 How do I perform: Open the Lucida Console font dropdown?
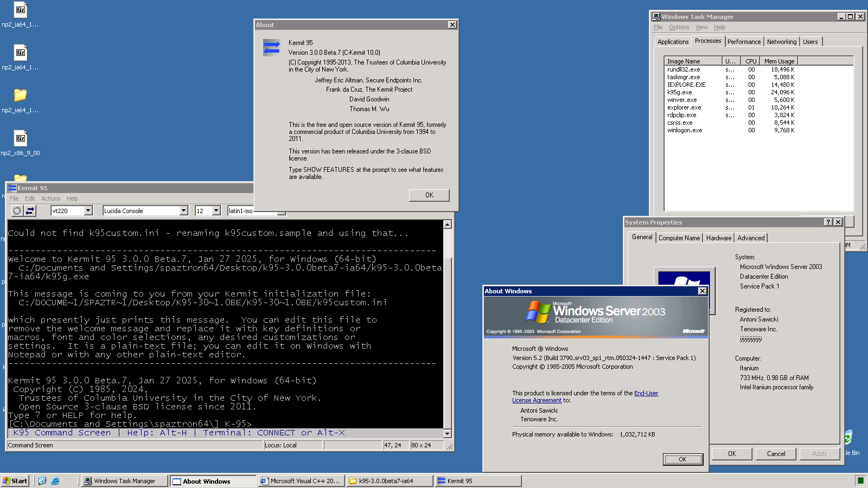tap(183, 211)
